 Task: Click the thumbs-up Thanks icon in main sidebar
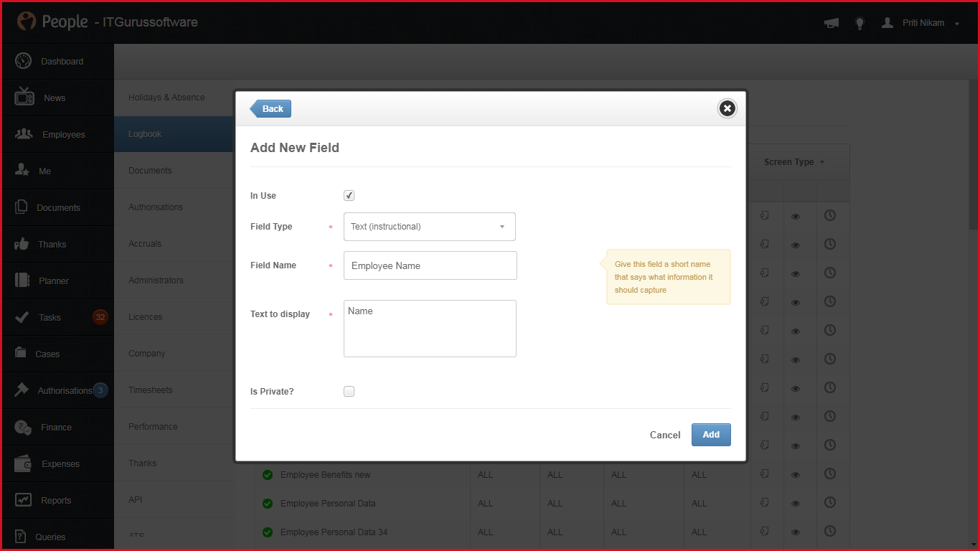(22, 244)
